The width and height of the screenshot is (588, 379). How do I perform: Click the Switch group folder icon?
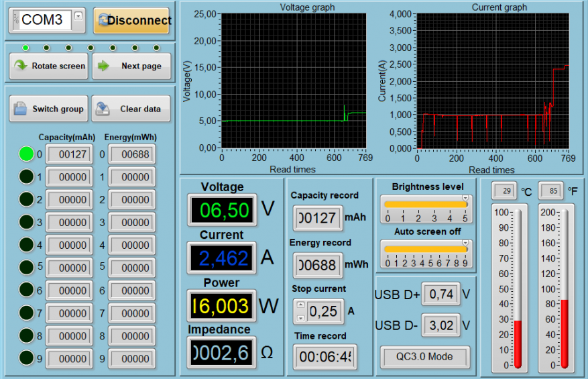pyautogui.click(x=21, y=109)
